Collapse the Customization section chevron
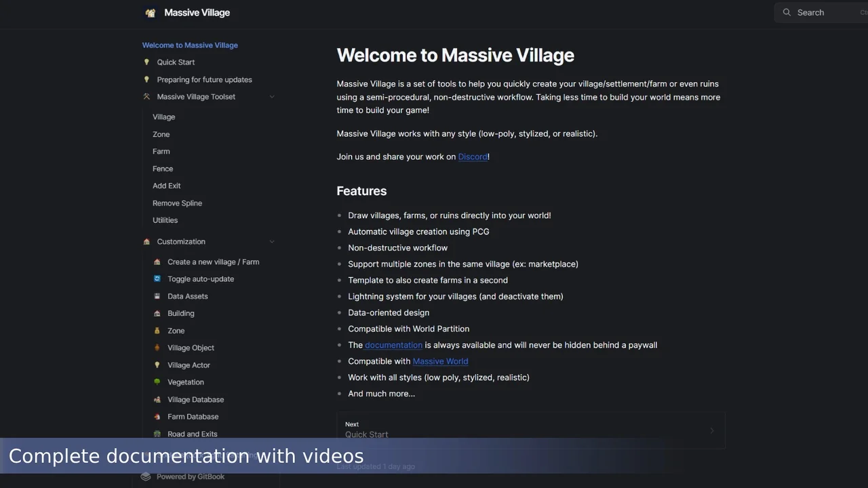Screen dimensions: 868x488 [272, 242]
